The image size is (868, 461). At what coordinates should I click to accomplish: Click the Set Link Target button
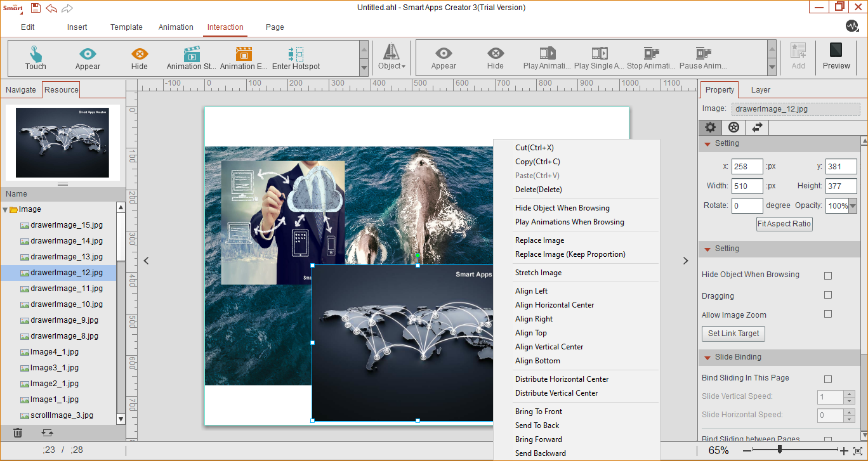(733, 333)
